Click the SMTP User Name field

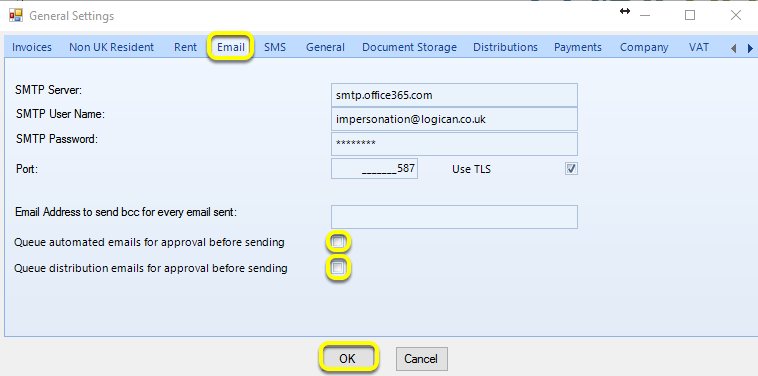[454, 119]
